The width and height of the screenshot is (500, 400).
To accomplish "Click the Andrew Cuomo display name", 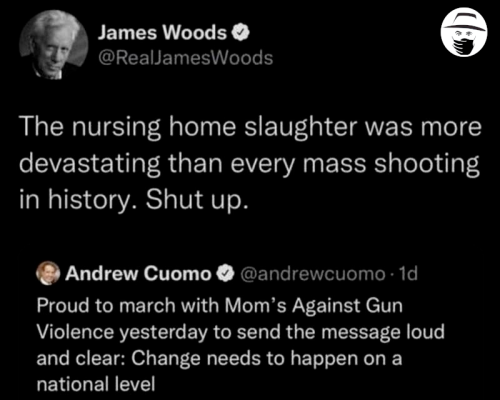I will point(138,274).
